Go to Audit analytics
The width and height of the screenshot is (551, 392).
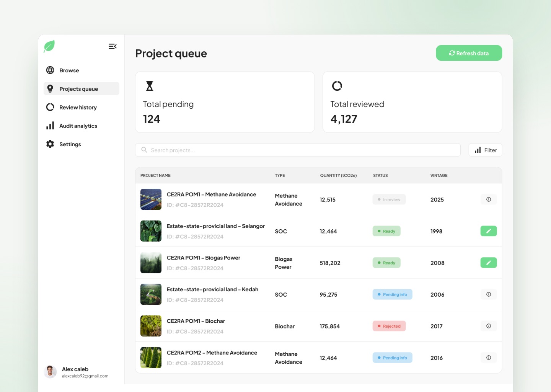pyautogui.click(x=82, y=126)
